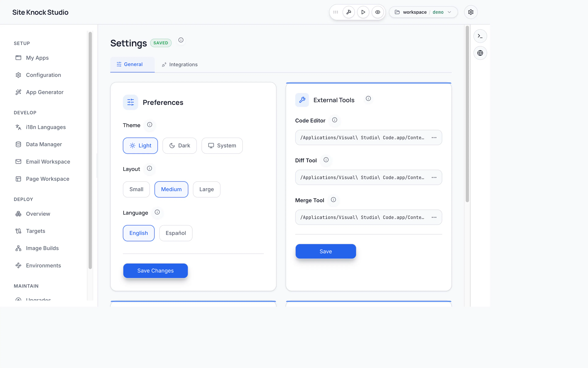
Task: Browse Diff Tool path with ellipsis button
Action: [434, 178]
